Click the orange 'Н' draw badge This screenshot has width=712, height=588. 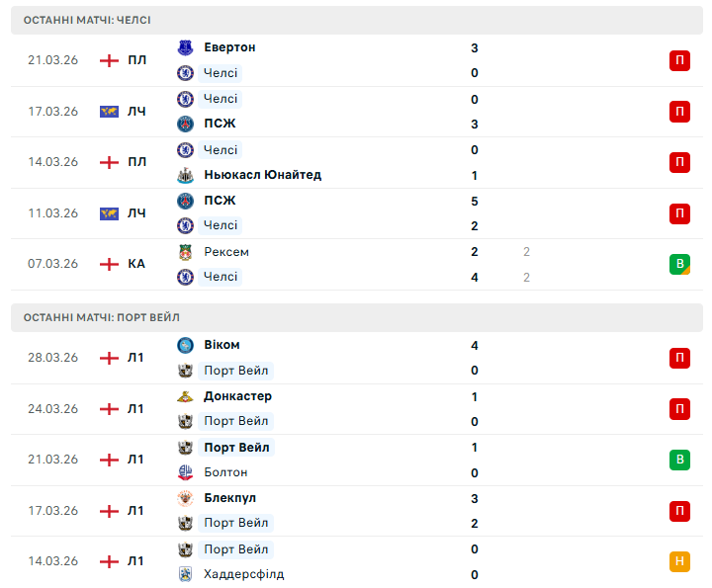[679, 561]
